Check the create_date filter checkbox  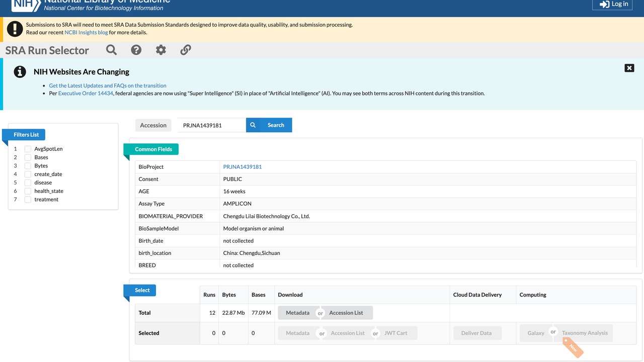coord(28,174)
